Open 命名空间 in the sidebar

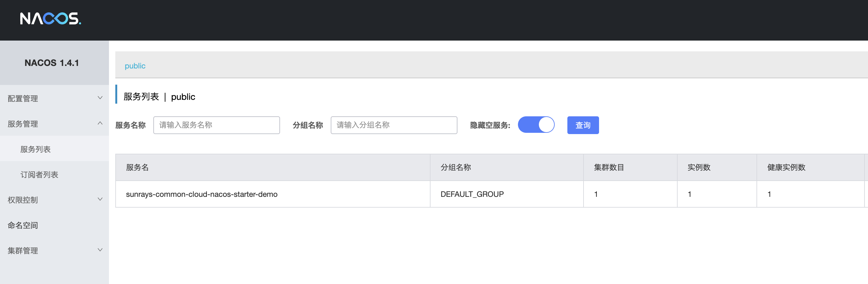(54, 225)
